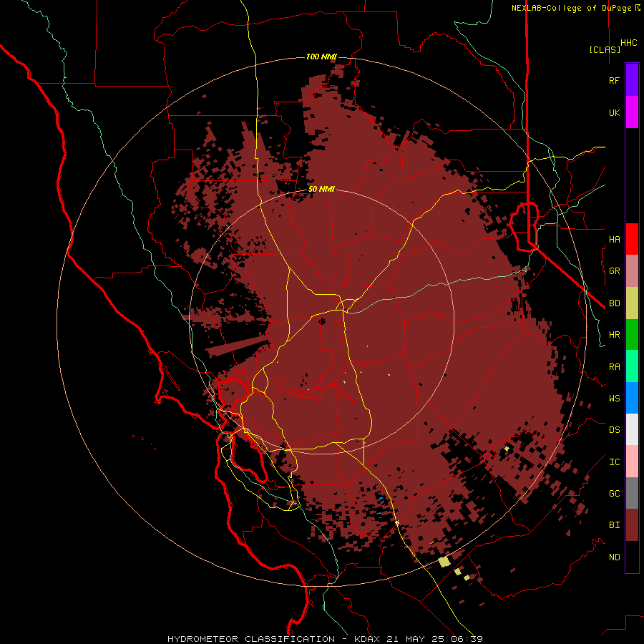Click the red HA legend swatch
644x644 pixels.
pyautogui.click(x=632, y=239)
